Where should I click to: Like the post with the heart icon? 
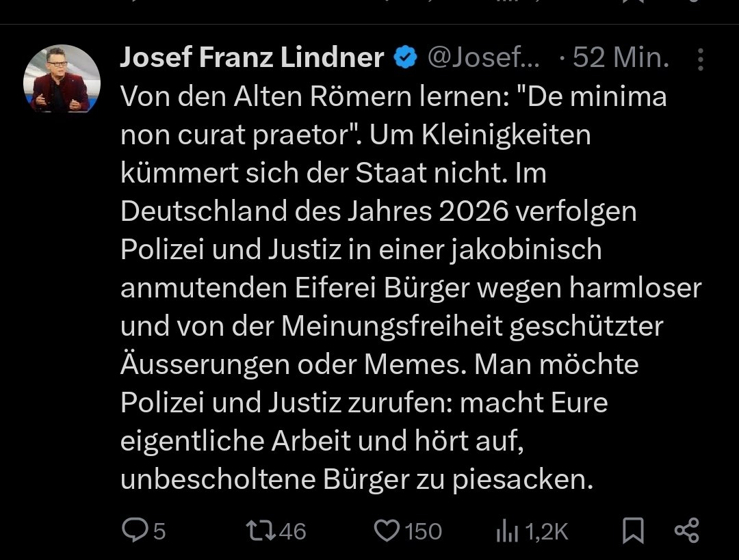(x=387, y=531)
